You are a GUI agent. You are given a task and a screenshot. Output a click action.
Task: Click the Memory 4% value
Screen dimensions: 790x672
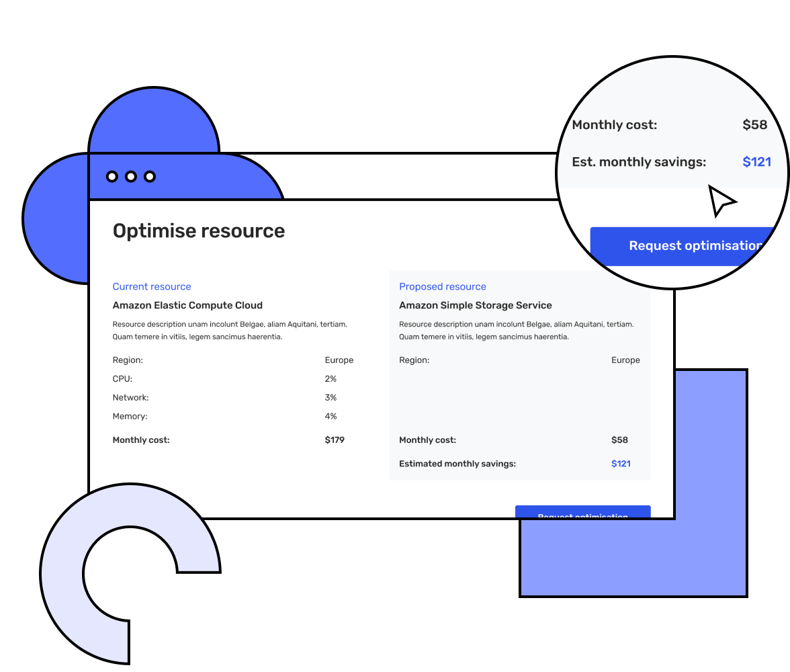(331, 416)
